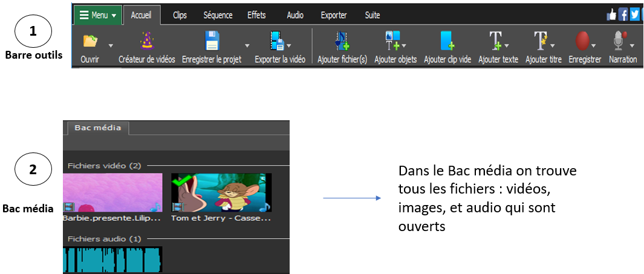Open the Exporter tab
644x274 pixels.
click(x=334, y=15)
